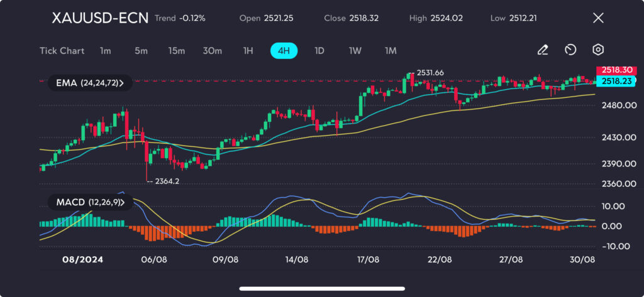The image size is (644, 297).
Task: Tap the XAUUSD-ECN symbol title
Action: click(x=100, y=18)
